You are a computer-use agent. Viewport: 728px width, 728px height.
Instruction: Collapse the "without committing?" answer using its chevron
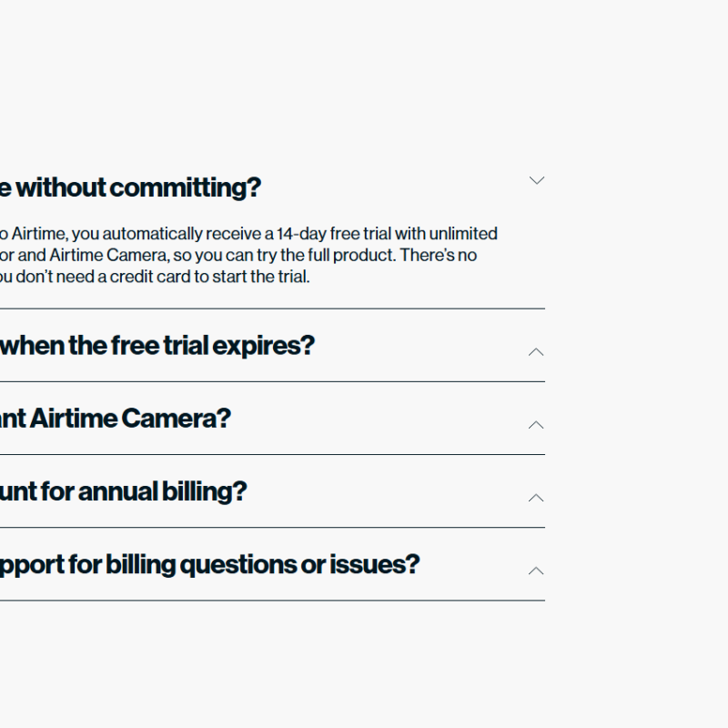pyautogui.click(x=537, y=180)
